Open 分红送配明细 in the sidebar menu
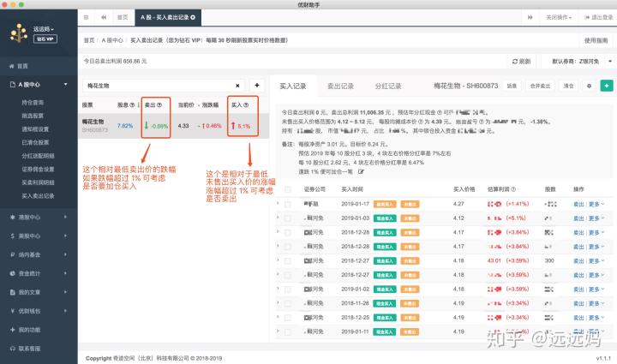617x364 pixels. pyautogui.click(x=38, y=156)
